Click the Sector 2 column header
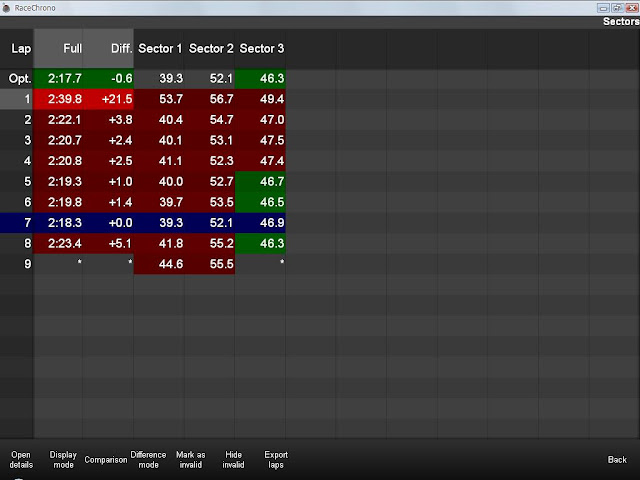Screen dimensions: 640x480 [x=210, y=49]
